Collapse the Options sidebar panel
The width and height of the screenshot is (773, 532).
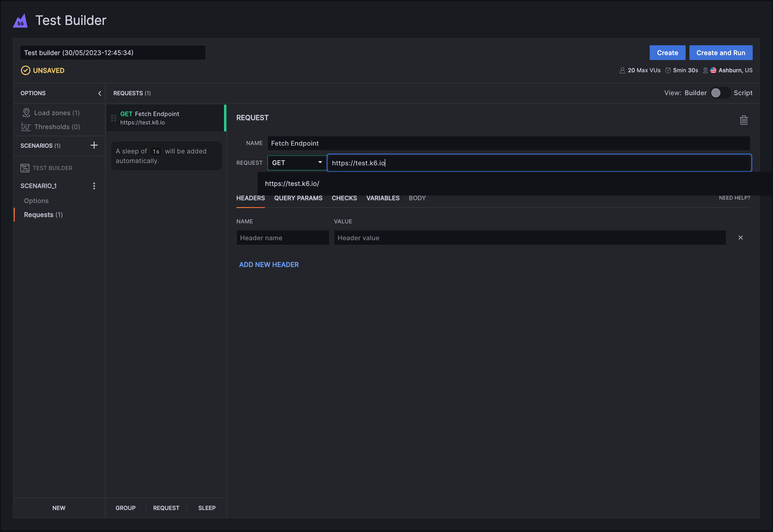100,93
